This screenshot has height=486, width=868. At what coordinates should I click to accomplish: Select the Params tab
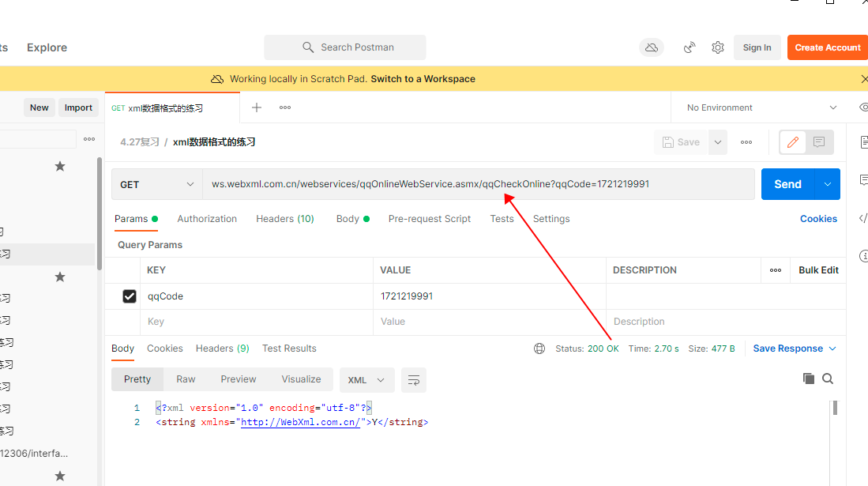coord(136,219)
